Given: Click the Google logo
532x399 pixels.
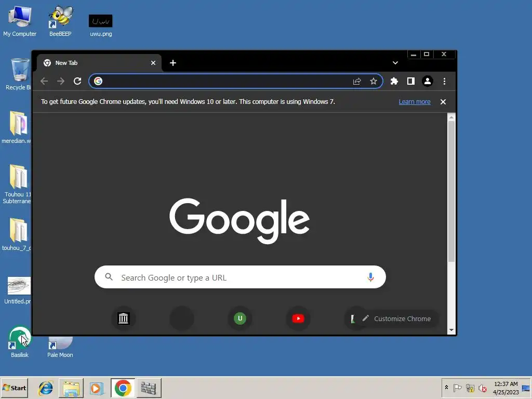Looking at the screenshot, I should tap(240, 220).
